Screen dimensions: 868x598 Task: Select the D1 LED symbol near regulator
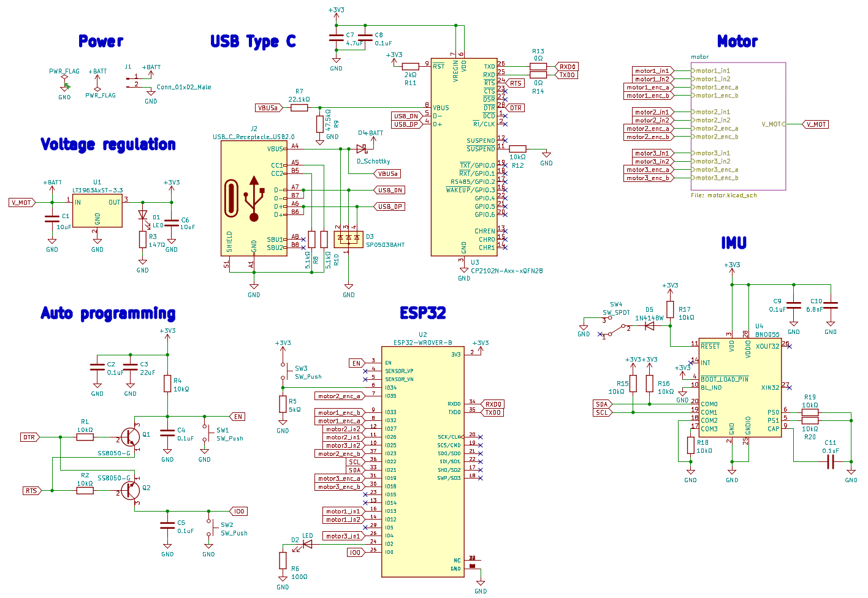143,215
